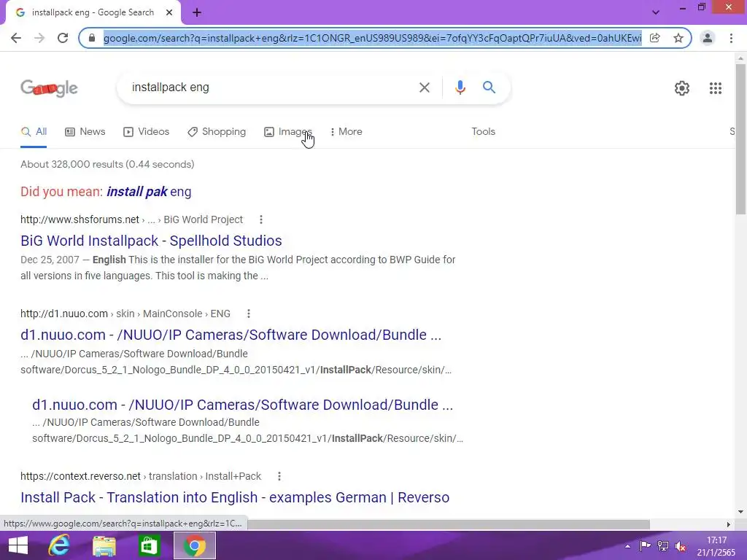The image size is (747, 560).
Task: Open the search Tools options
Action: (483, 132)
